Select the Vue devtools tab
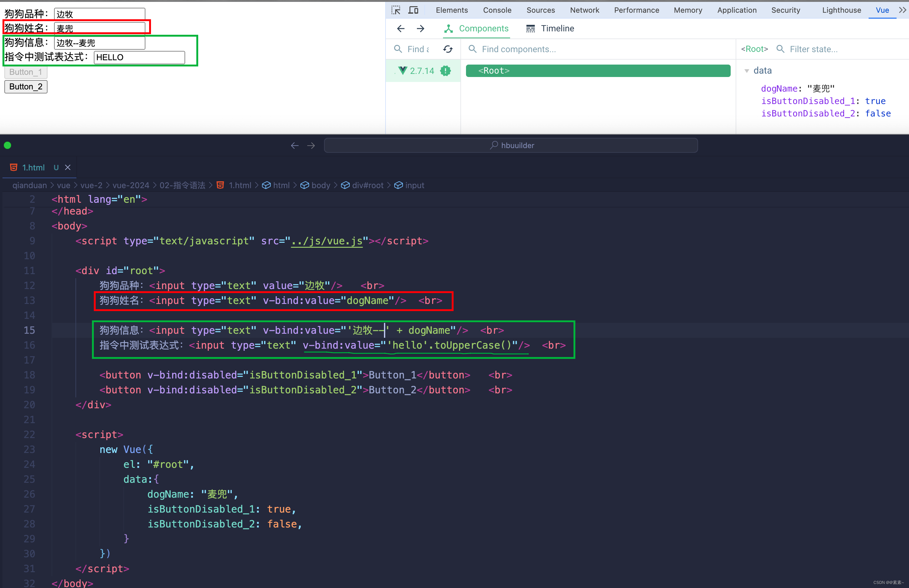Screen dimensions: 909x588 (882, 10)
